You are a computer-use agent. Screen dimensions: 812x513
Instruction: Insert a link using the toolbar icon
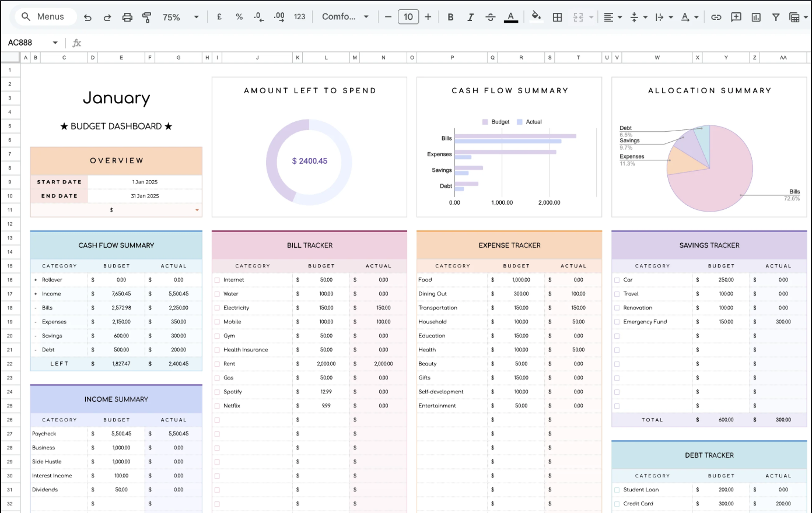tap(716, 17)
